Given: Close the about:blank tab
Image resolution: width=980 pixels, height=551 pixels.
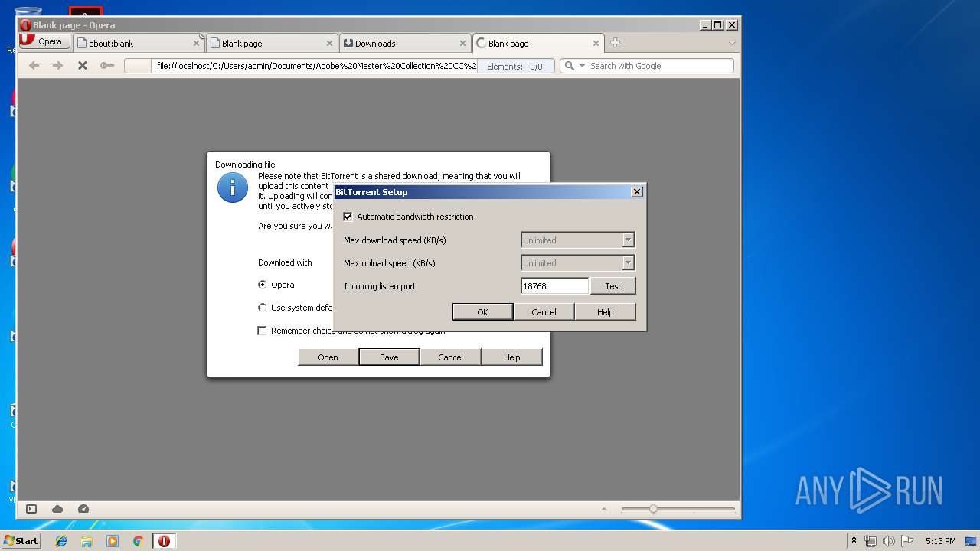Looking at the screenshot, I should (x=196, y=44).
